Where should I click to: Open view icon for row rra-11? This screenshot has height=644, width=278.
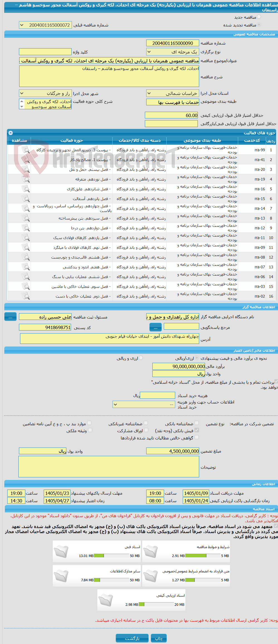point(26,238)
